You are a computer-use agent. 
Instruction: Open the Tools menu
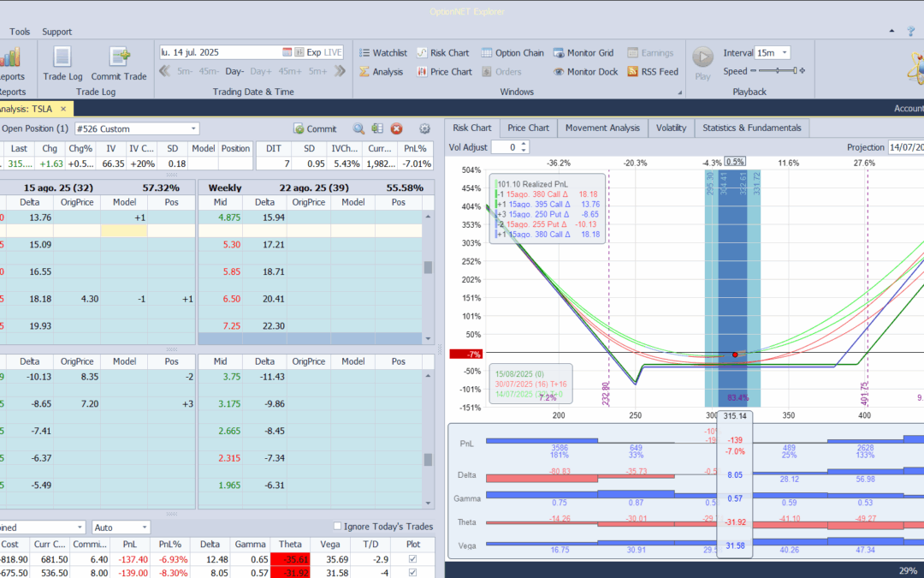tap(20, 32)
